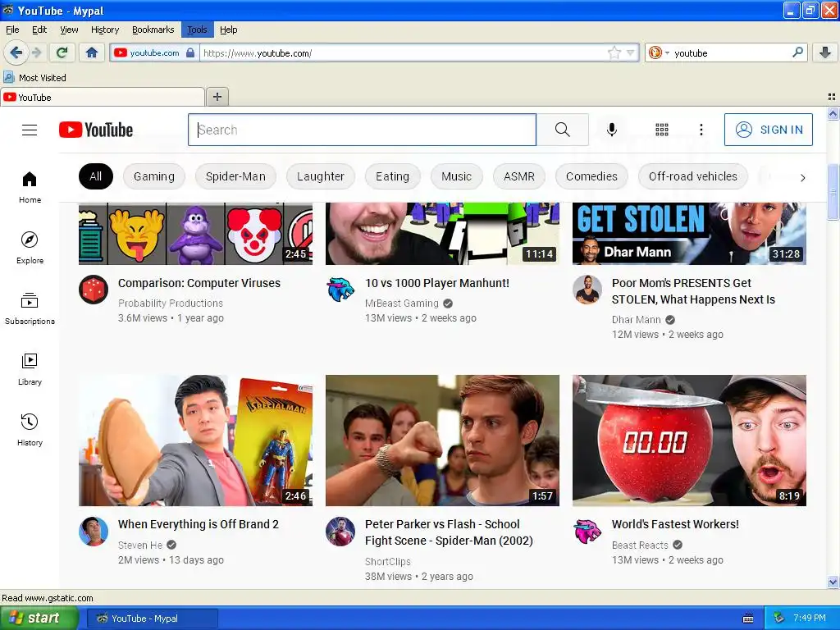The width and height of the screenshot is (840, 630).
Task: Open the URL bar history dropdown
Action: click(631, 52)
